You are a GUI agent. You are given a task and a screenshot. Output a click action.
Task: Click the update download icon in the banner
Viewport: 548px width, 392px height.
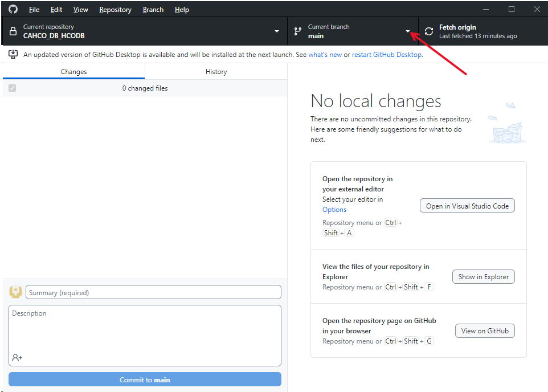13,54
